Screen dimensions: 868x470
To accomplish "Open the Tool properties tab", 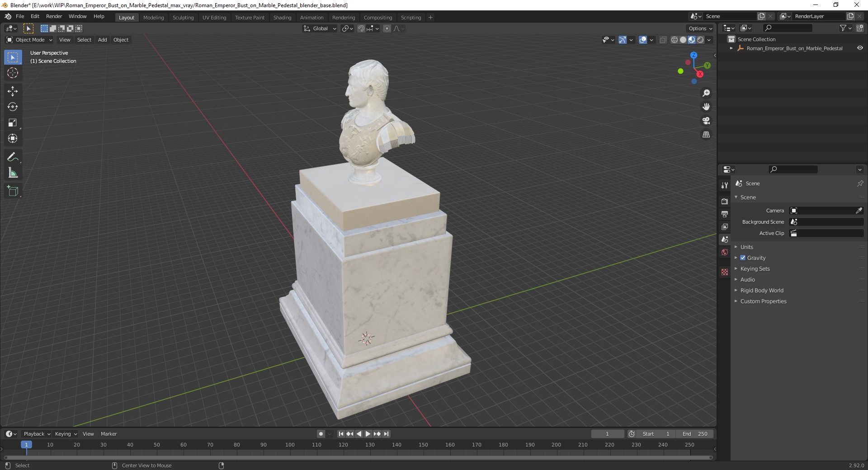I will (x=725, y=185).
